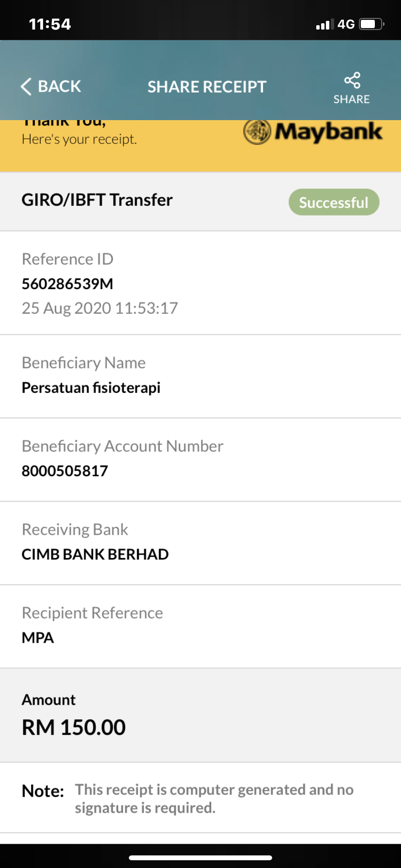The height and width of the screenshot is (868, 401).
Task: Tap the amount RM 150.00
Action: (x=74, y=728)
